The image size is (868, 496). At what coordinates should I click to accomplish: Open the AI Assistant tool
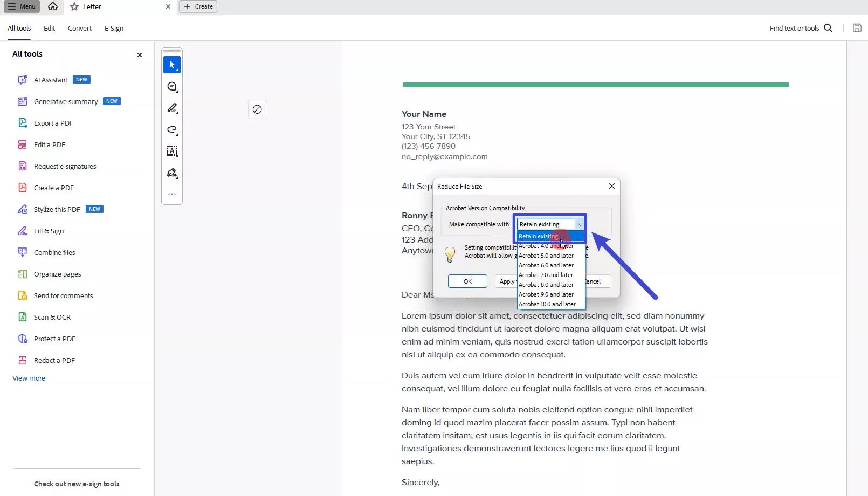pos(50,79)
